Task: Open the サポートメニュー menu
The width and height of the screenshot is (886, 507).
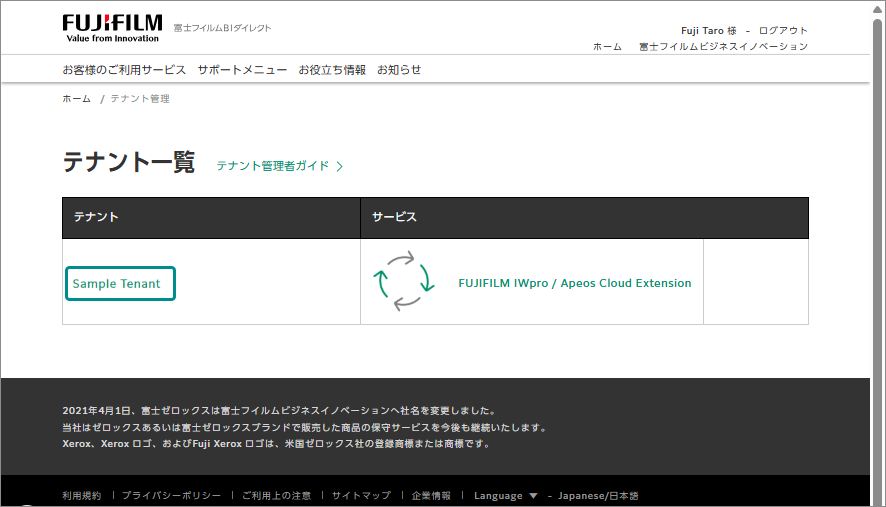Action: pyautogui.click(x=242, y=70)
